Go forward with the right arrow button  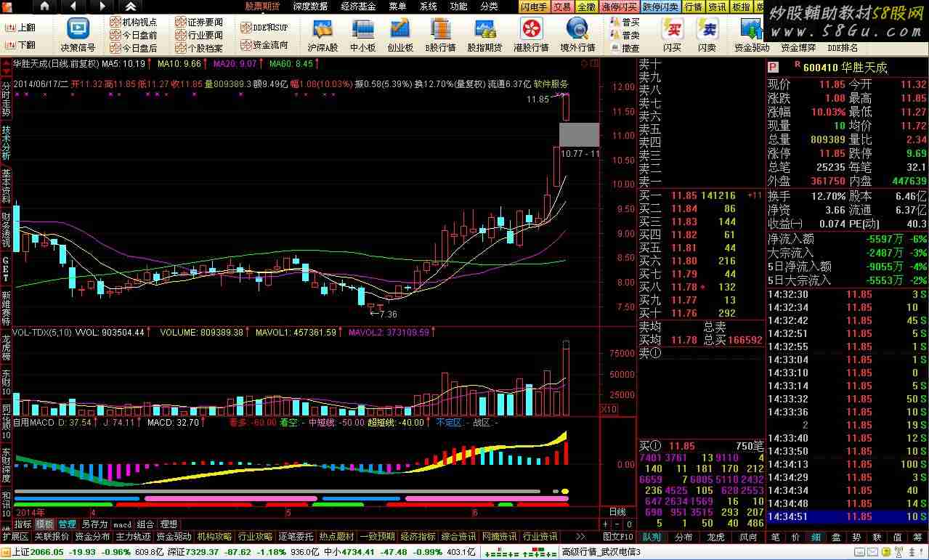(x=101, y=7)
